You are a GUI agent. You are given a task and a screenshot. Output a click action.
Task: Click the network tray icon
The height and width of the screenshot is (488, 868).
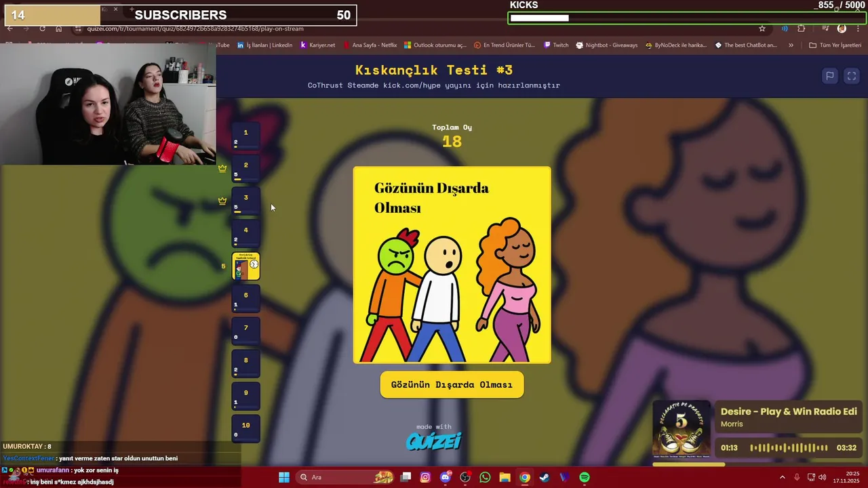pos(811,477)
